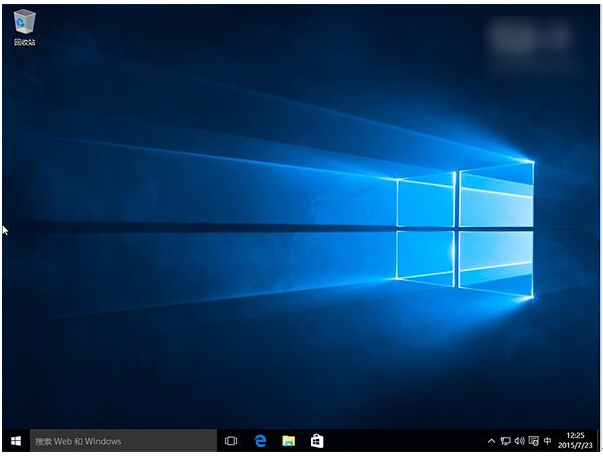The height and width of the screenshot is (459, 603).
Task: Open File Explorer from the taskbar
Action: point(288,441)
